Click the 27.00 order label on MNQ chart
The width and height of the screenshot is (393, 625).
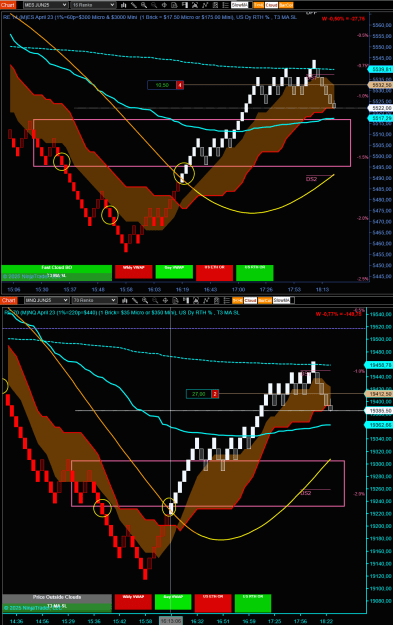[x=198, y=394]
